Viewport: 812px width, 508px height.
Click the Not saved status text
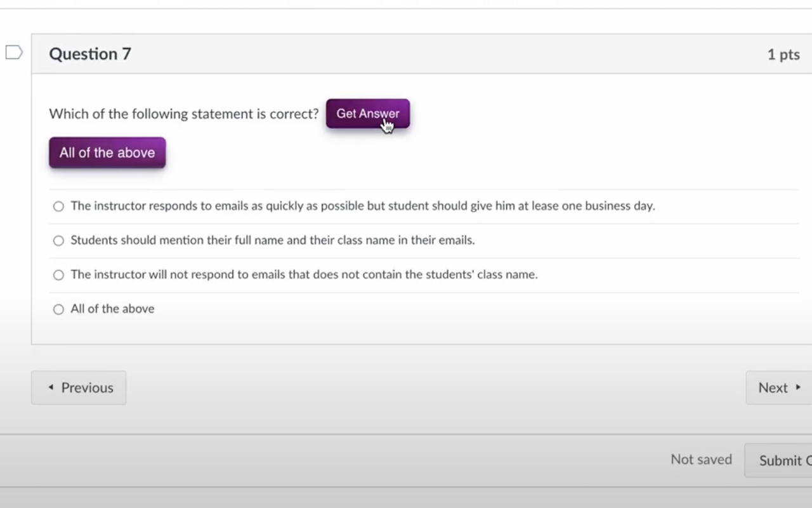pyautogui.click(x=701, y=459)
